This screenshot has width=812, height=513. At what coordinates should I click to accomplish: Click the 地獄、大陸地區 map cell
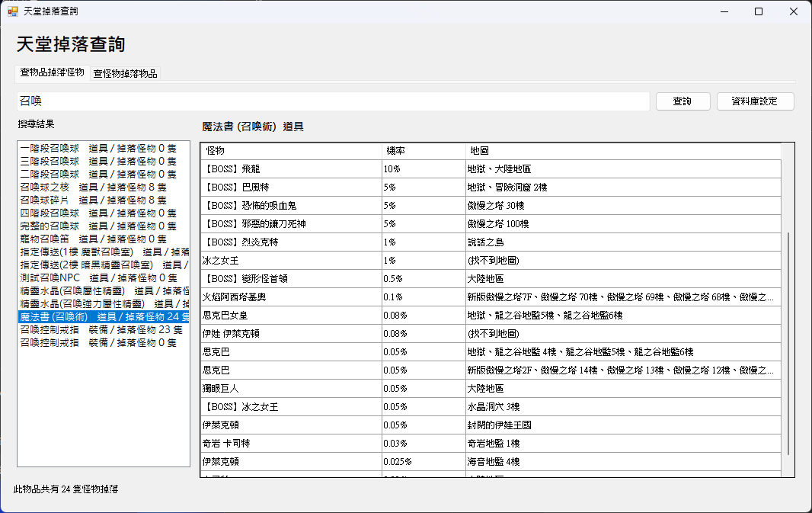(623, 169)
